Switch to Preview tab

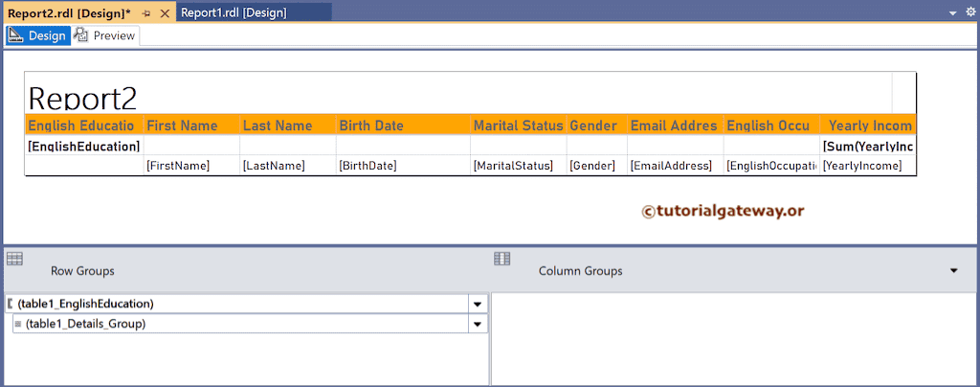click(x=105, y=35)
